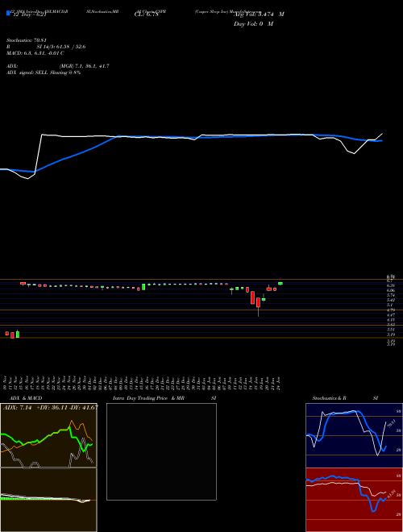Click the 'CL: 6.78' closing price label
This screenshot has height=532, width=403.
pos(147,15)
